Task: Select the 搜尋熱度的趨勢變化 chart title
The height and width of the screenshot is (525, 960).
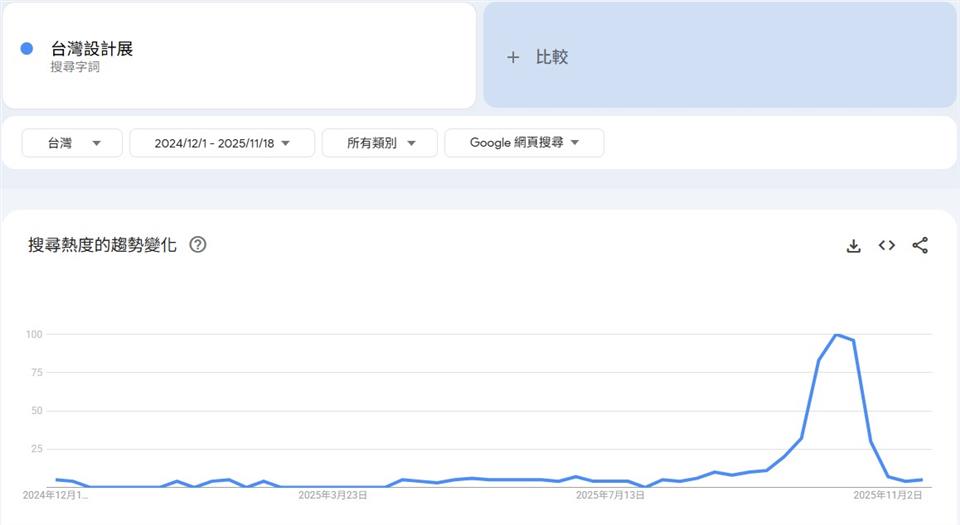Action: (102, 245)
